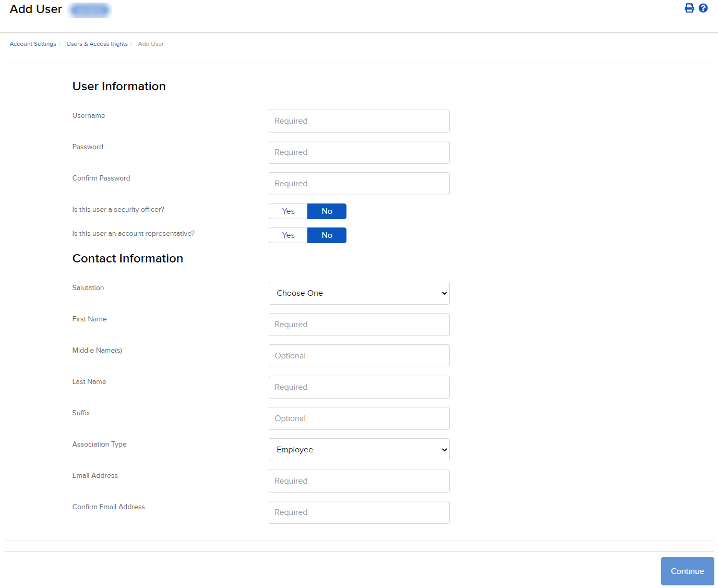This screenshot has width=718, height=588.
Task: Open the help question mark icon
Action: [x=703, y=8]
